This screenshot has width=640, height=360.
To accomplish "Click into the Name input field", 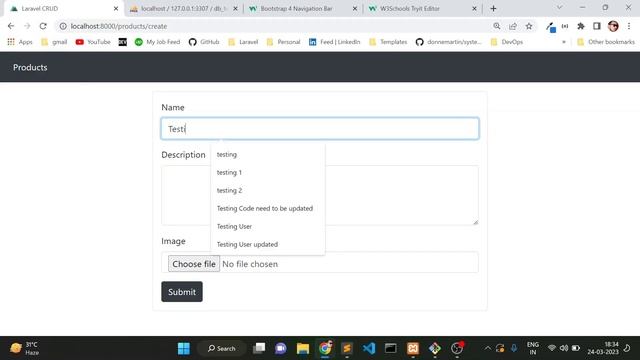I will pos(320,129).
